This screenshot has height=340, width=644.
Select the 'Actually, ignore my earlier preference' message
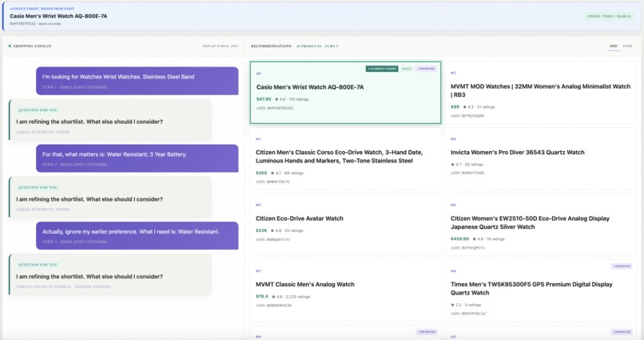coord(137,235)
